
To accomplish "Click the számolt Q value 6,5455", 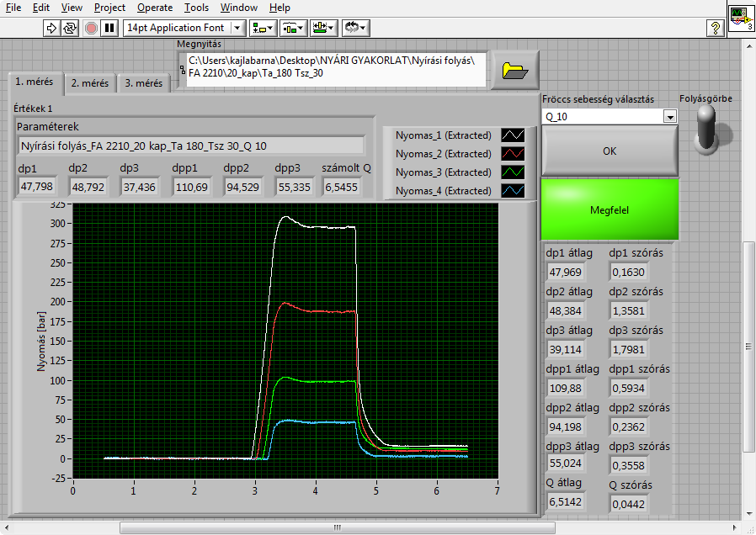I will click(341, 187).
